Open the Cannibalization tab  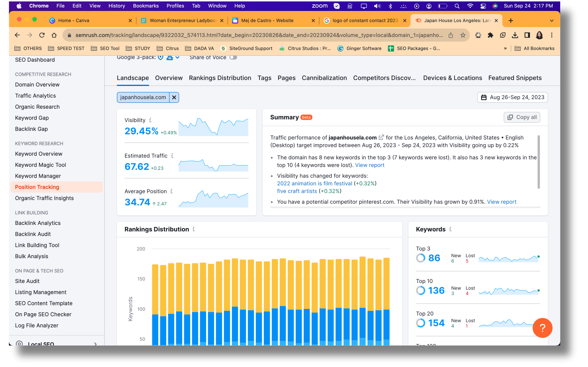324,78
